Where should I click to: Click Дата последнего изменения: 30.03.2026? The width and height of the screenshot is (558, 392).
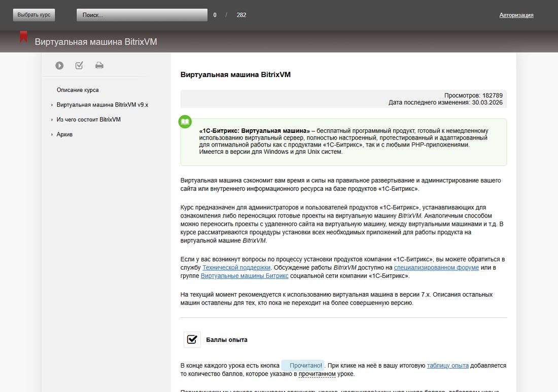point(445,102)
